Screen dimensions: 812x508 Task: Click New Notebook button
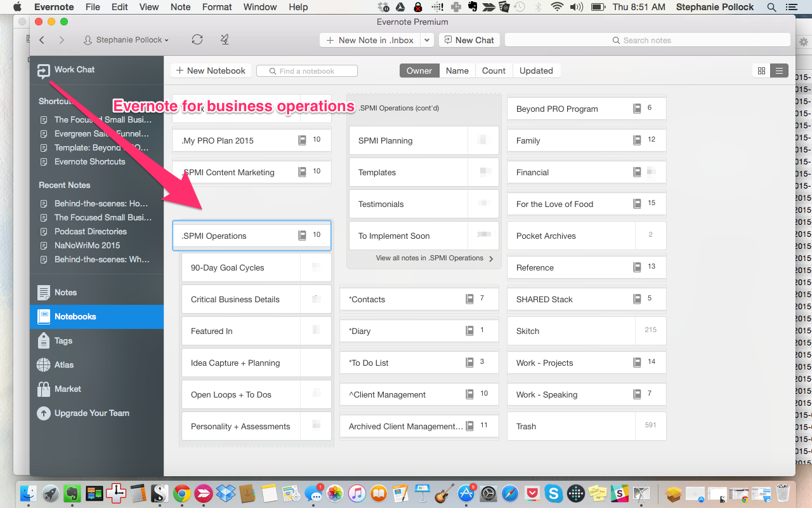pos(211,70)
